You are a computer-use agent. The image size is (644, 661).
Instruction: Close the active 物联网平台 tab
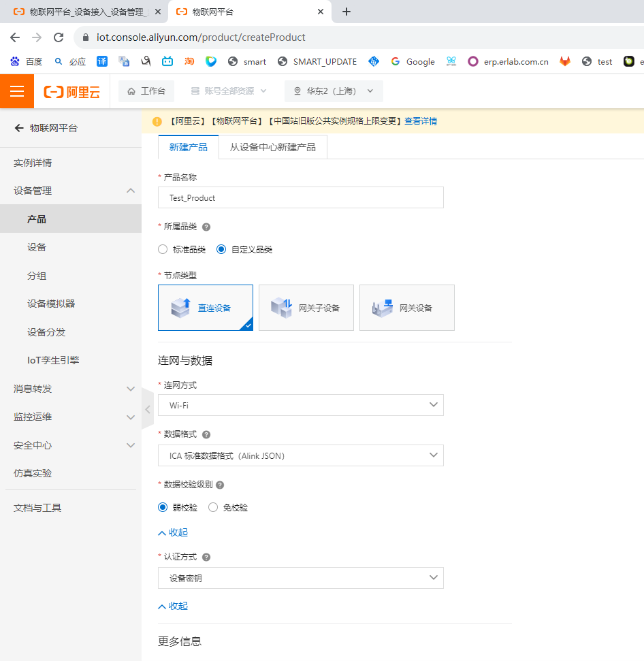321,12
